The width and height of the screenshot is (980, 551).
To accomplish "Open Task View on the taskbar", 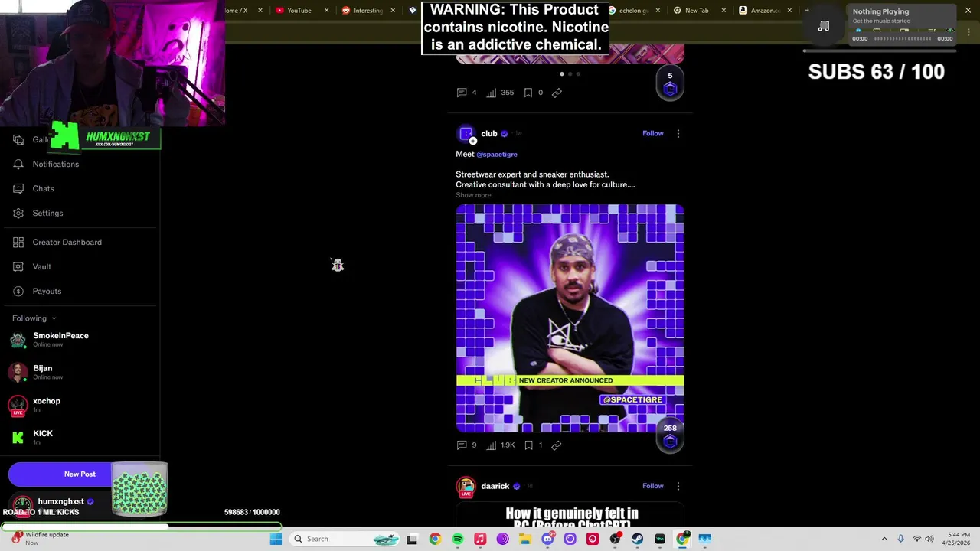I will [412, 539].
